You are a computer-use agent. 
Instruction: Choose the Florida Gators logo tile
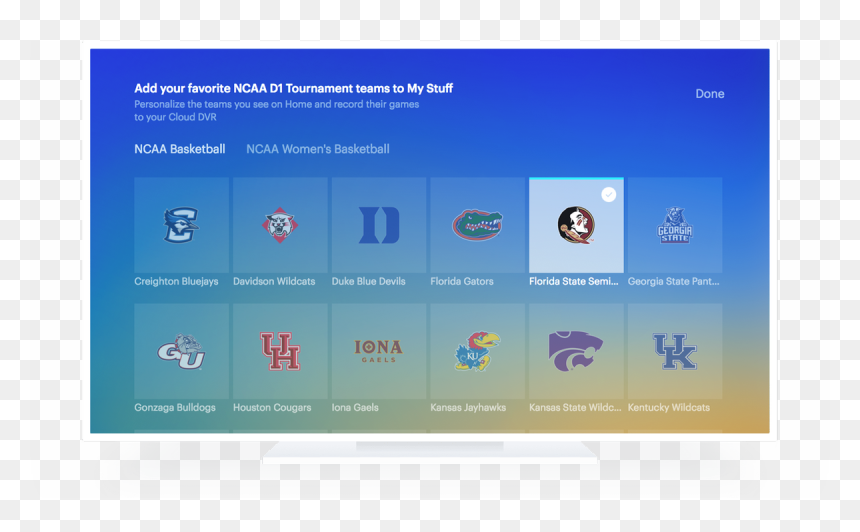coord(478,225)
